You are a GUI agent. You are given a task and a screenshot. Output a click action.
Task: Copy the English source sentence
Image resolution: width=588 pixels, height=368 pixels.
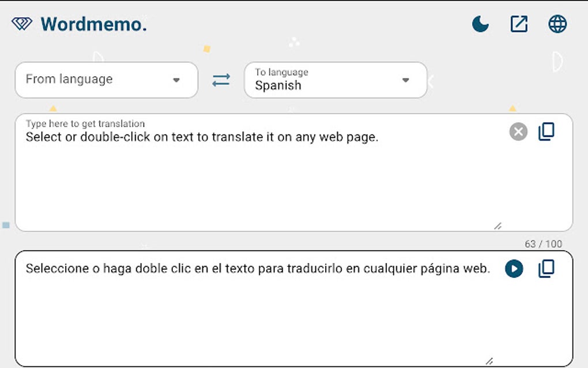point(546,132)
